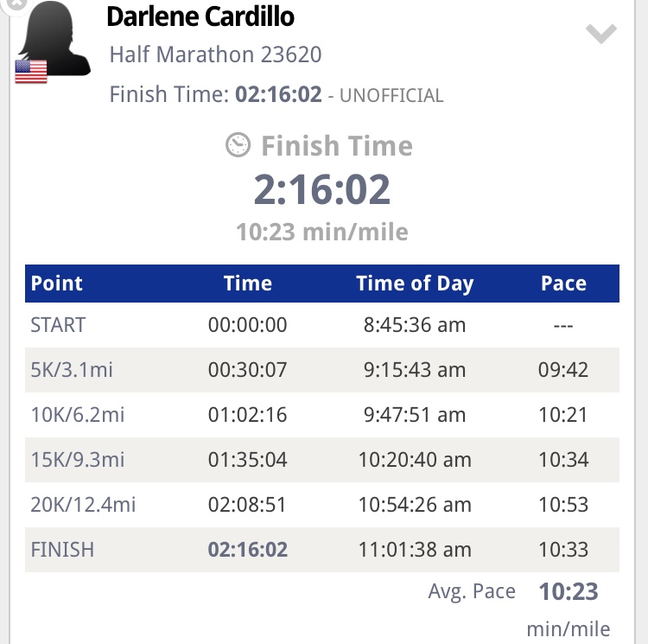
Task: Select the 15K/9.3mi split row
Action: (321, 460)
